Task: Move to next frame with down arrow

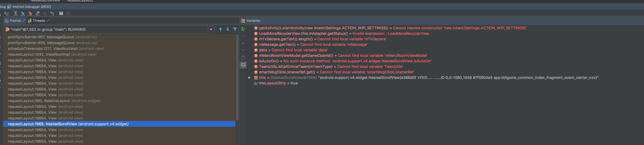Action: [228, 29]
